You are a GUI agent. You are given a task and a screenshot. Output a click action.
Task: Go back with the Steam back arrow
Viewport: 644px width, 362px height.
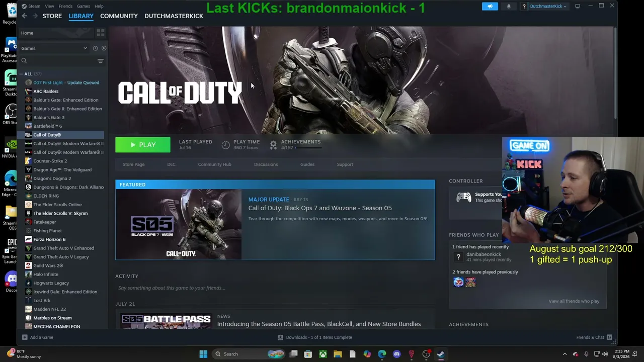[x=24, y=16]
